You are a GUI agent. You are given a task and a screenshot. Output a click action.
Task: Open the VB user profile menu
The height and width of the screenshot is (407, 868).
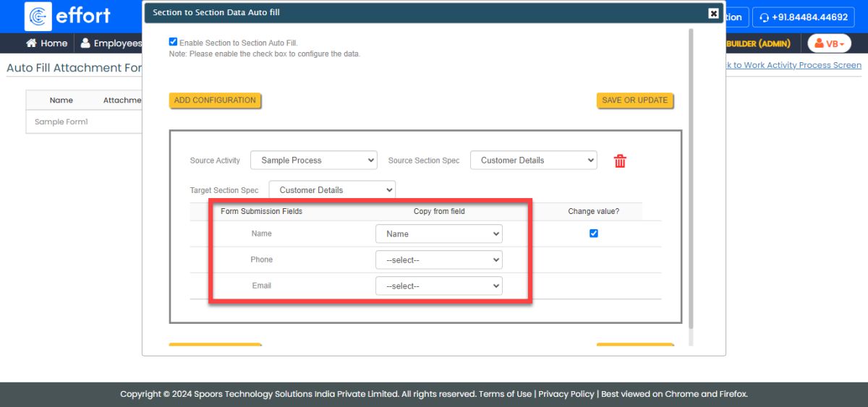click(x=830, y=43)
